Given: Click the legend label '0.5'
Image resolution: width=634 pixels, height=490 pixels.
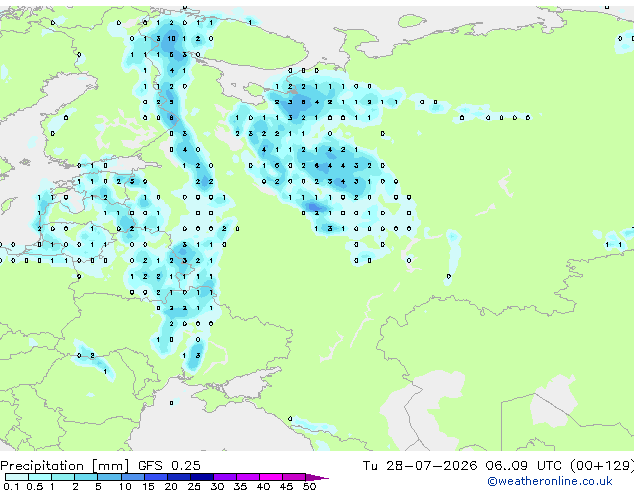Looking at the screenshot, I should 34,486.
